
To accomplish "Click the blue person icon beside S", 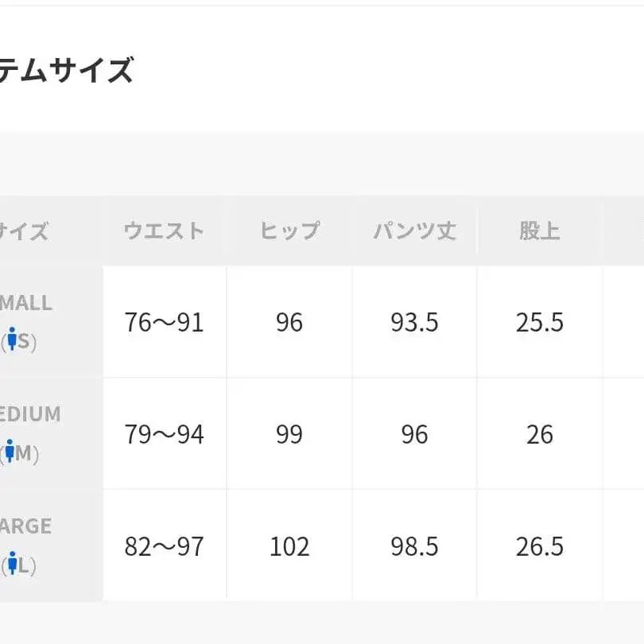I will coord(11,341).
